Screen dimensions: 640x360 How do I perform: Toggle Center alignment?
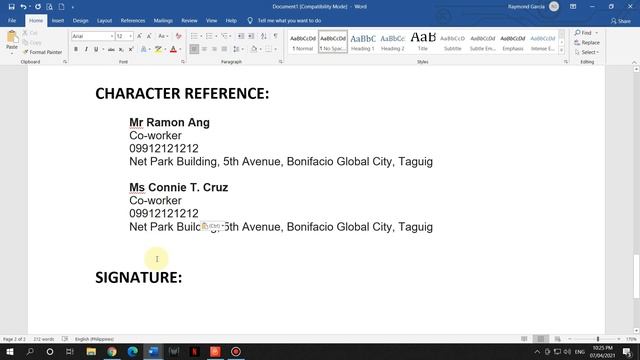click(204, 49)
